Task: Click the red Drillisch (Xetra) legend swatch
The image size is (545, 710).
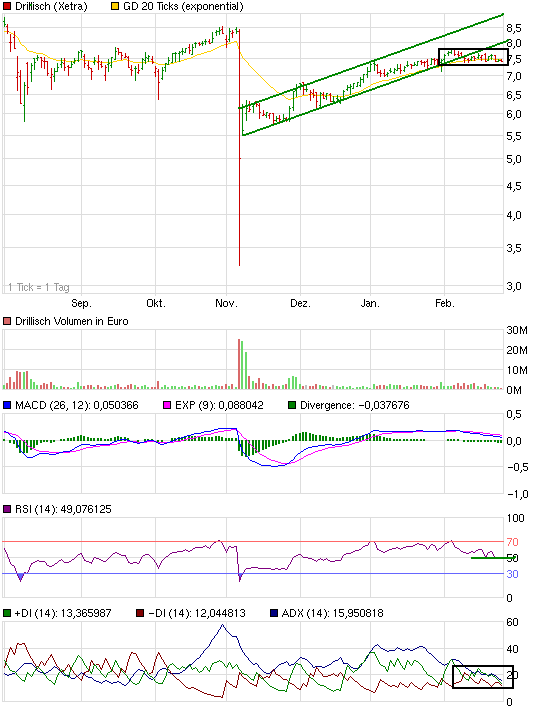Action: [x=7, y=6]
